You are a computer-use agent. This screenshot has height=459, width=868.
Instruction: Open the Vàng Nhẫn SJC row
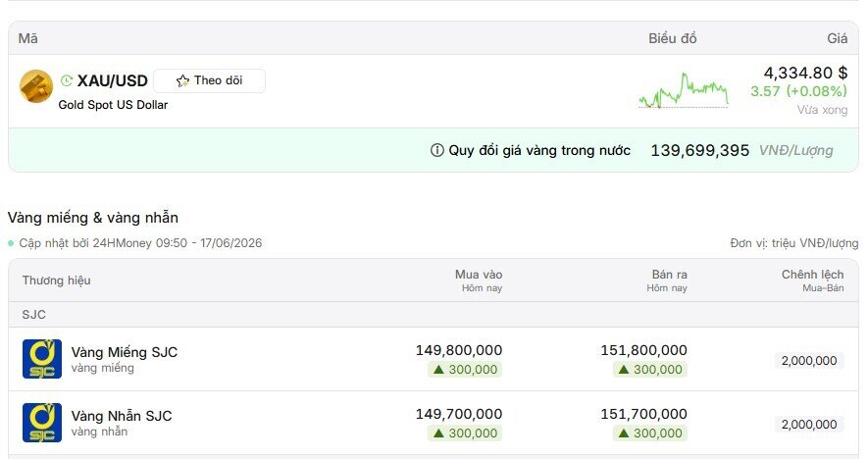434,423
